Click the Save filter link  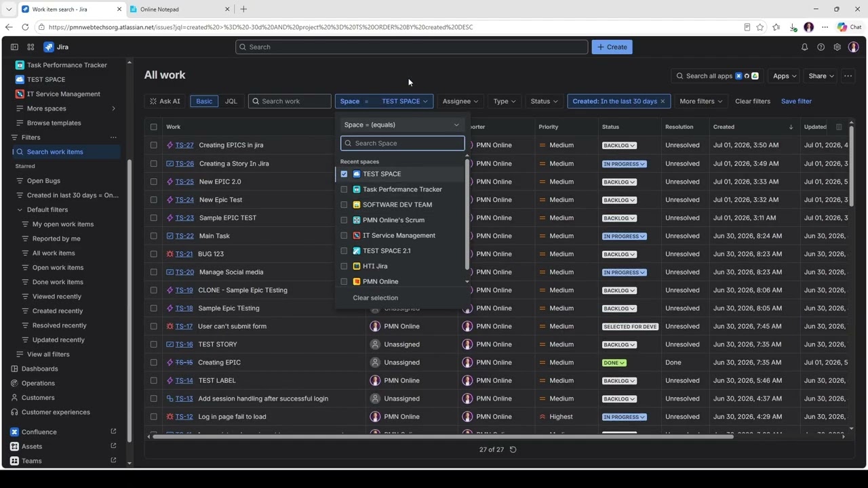[796, 101]
